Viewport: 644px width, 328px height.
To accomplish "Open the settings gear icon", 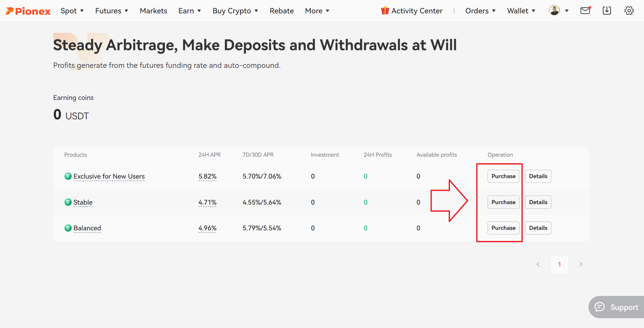I will click(629, 11).
